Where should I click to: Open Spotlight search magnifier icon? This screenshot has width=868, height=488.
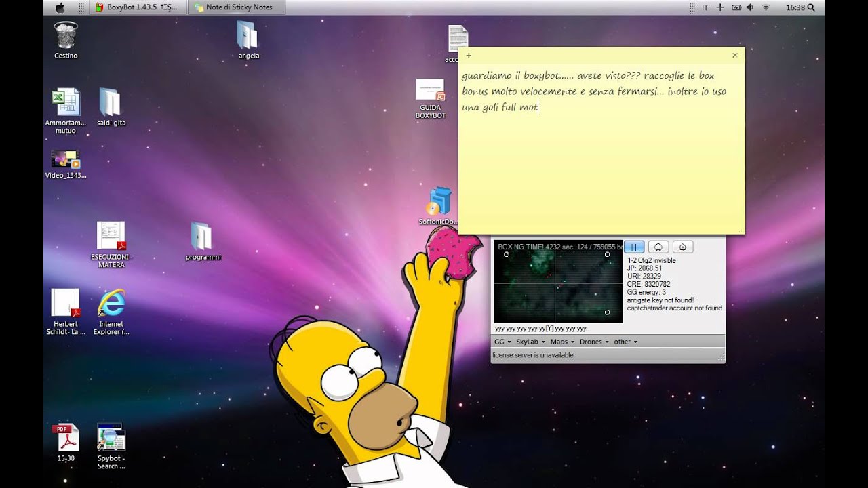[812, 7]
